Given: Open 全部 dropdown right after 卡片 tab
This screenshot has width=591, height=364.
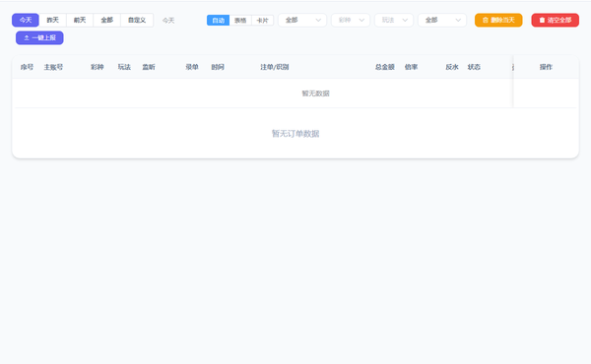Looking at the screenshot, I should [302, 20].
